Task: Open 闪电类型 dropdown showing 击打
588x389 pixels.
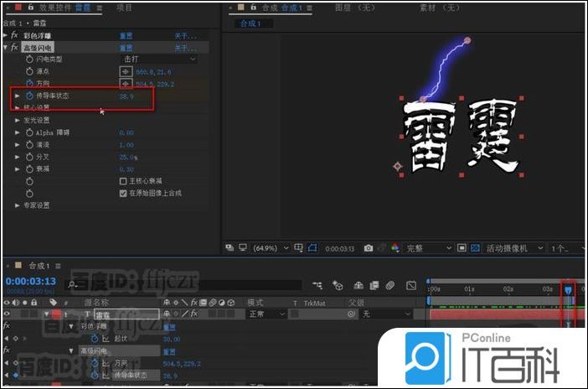Action: coord(159,59)
